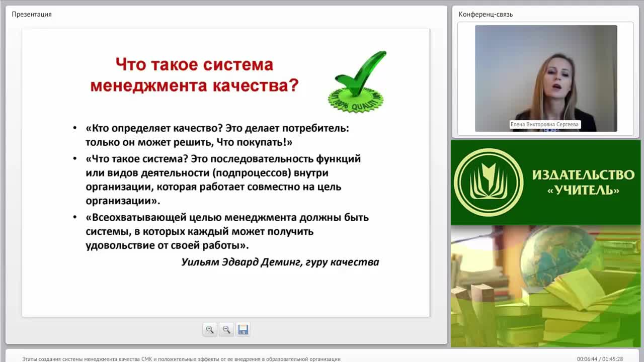Click the bullet starting 'Всеохватывающей целью менеджмента'

227,231
